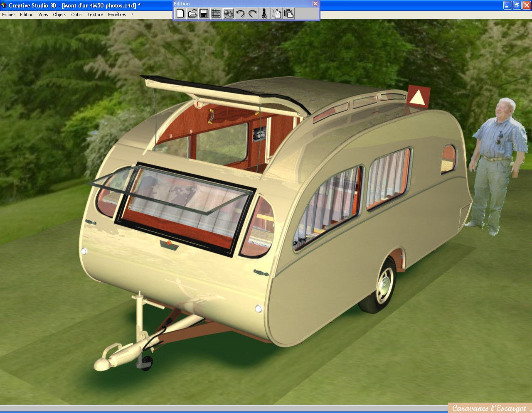Image resolution: width=532 pixels, height=413 pixels.
Task: Open the Fenêtres menu
Action: (117, 15)
